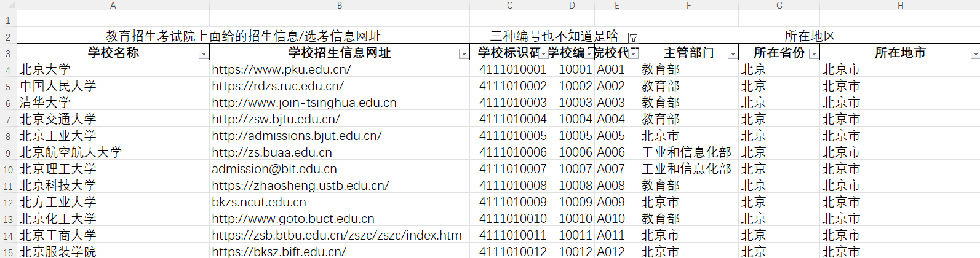Screen dimensions: 980x258
Task: Click the cell 10003
Action: [572, 103]
